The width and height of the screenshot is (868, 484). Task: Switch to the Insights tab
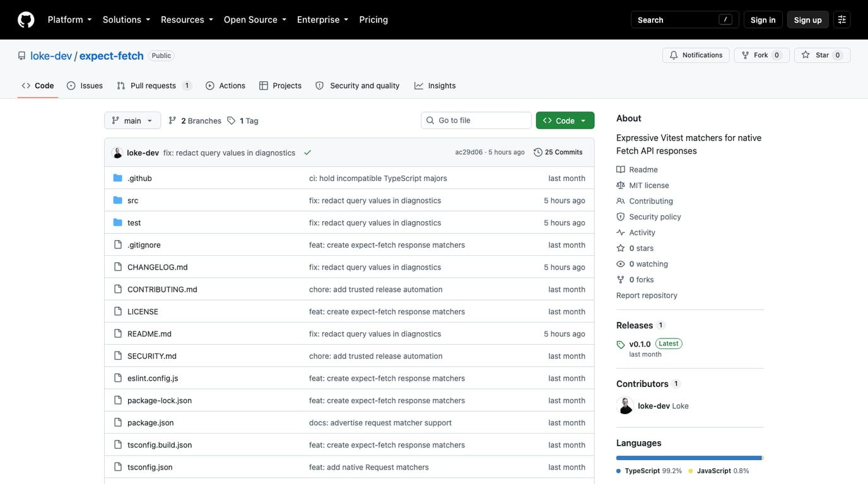[435, 86]
